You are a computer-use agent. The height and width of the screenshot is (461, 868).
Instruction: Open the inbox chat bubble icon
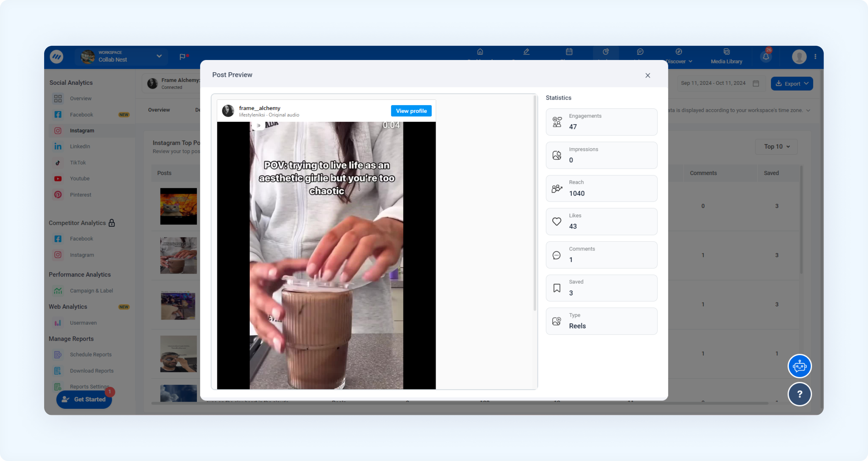(640, 52)
